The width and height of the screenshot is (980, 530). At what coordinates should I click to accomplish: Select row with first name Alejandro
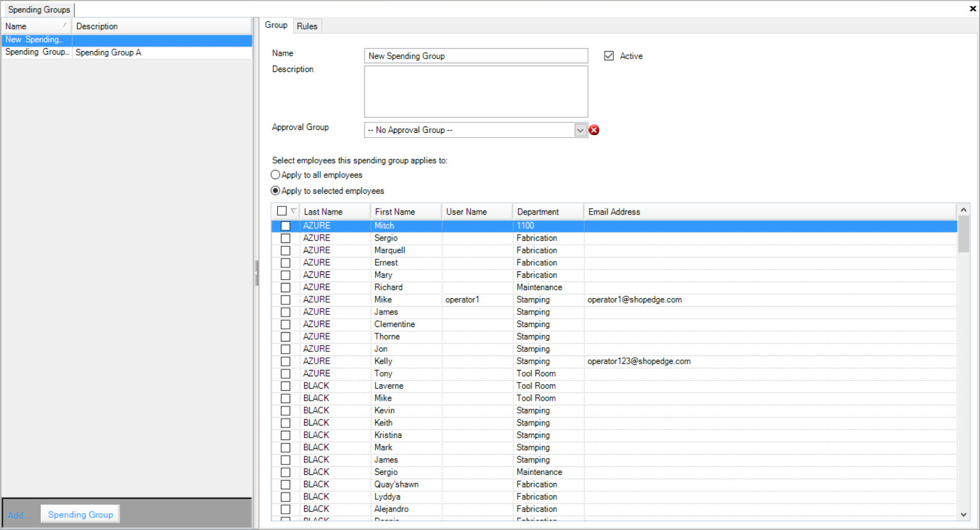614,509
